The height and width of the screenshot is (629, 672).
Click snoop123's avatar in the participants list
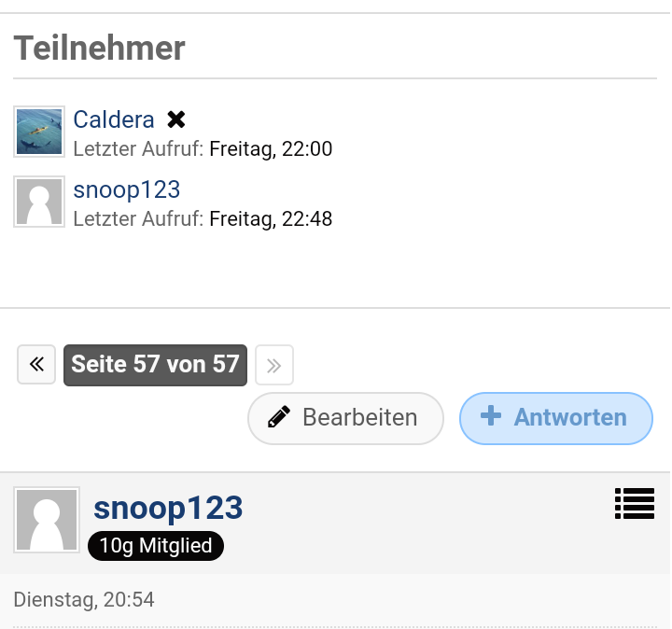tap(39, 202)
